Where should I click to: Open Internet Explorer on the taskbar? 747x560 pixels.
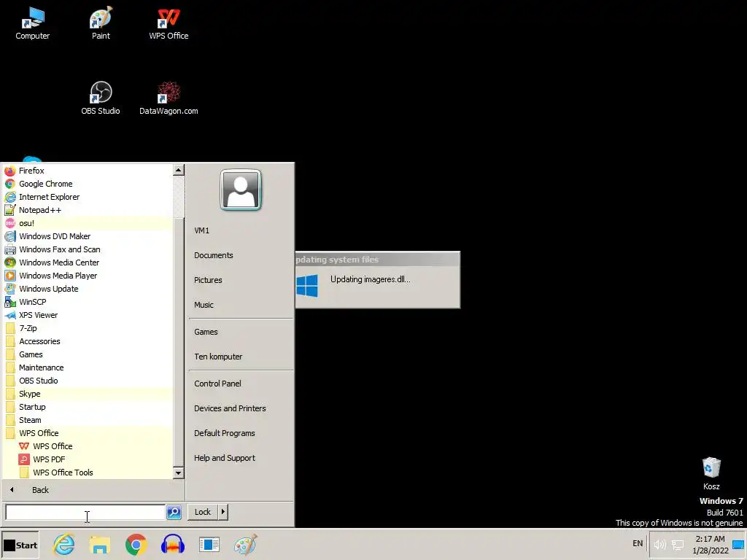(x=64, y=545)
